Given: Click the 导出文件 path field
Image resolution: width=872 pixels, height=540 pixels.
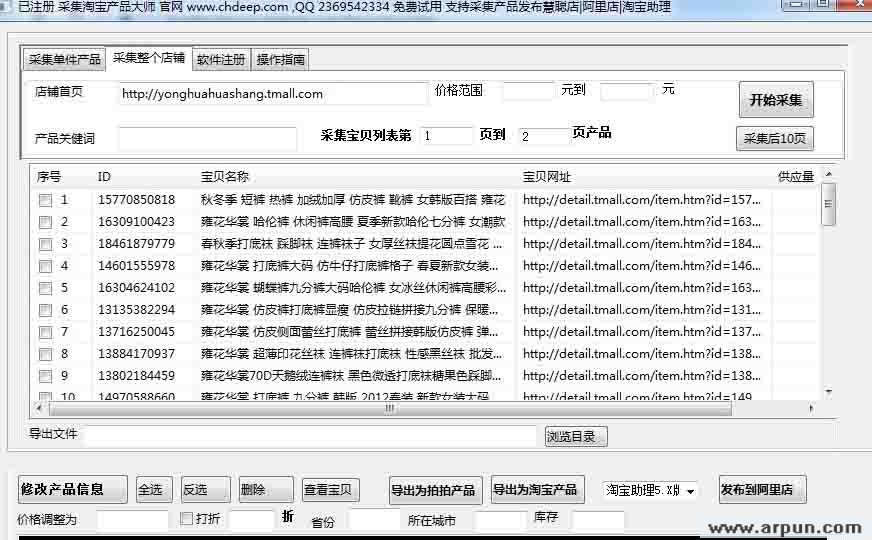Looking at the screenshot, I should [x=310, y=435].
